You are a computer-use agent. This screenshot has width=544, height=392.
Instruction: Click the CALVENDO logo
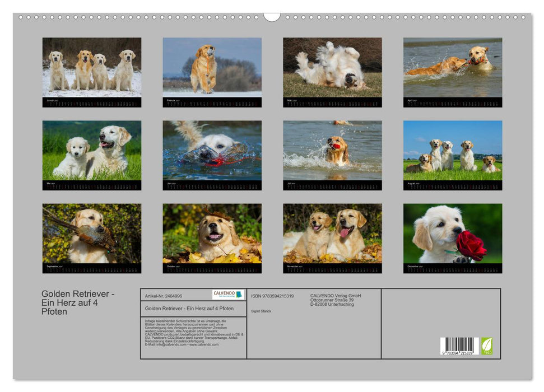click(x=228, y=295)
